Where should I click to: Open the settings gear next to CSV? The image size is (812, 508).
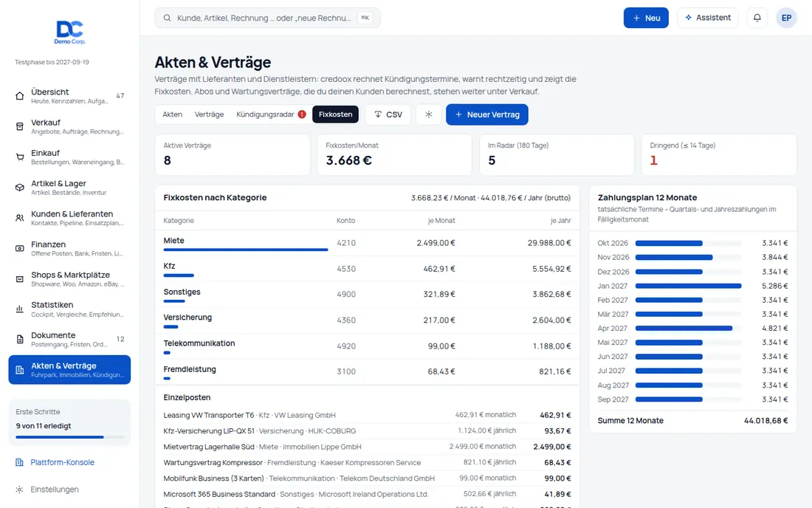(x=429, y=114)
